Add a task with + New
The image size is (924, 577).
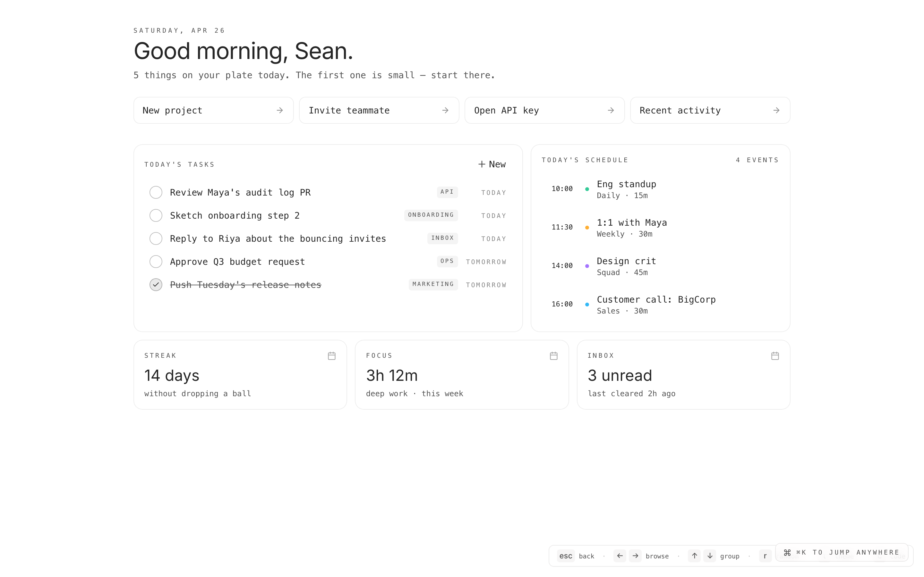(x=492, y=164)
